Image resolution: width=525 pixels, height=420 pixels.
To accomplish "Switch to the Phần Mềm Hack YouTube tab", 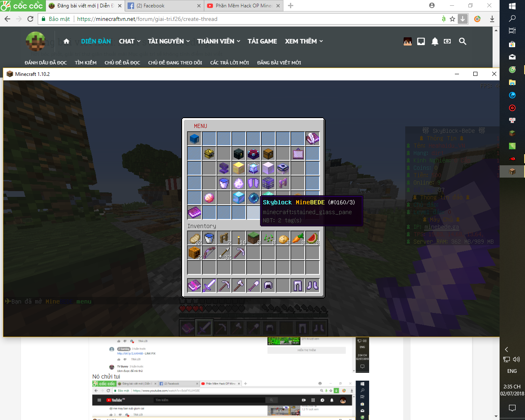I will click(x=244, y=6).
